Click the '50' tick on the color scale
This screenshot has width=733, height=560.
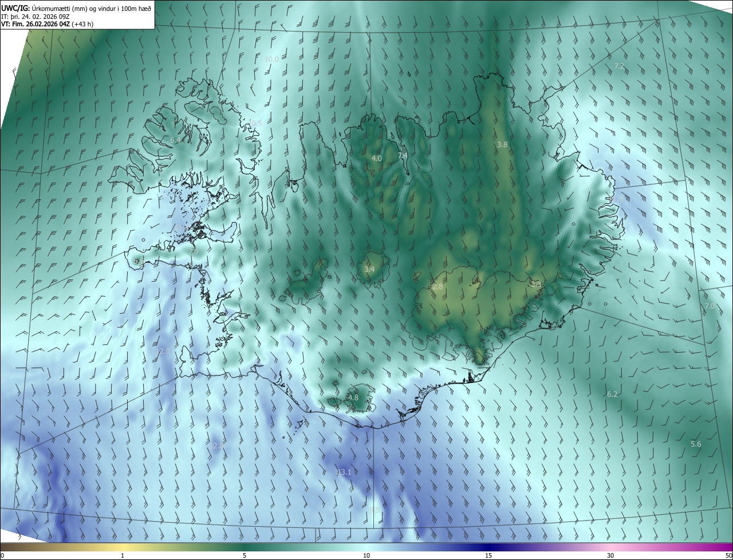point(728,555)
